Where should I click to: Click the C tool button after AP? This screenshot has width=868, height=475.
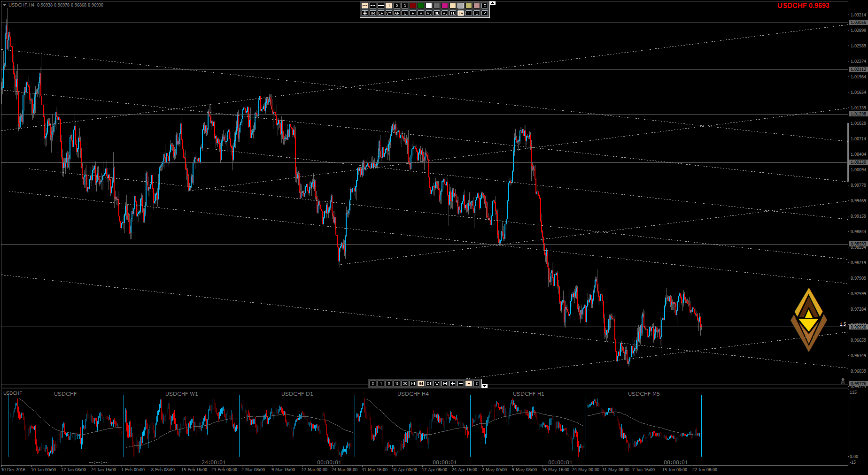click(x=405, y=13)
